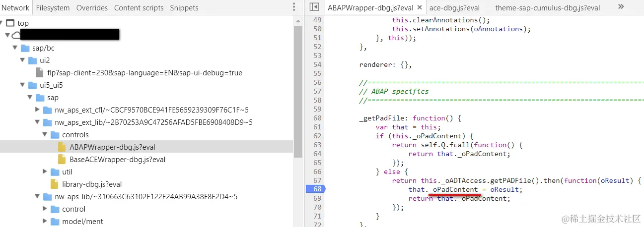644x227 pixels.
Task: Add a breakpoint on line 50
Action: click(317, 29)
